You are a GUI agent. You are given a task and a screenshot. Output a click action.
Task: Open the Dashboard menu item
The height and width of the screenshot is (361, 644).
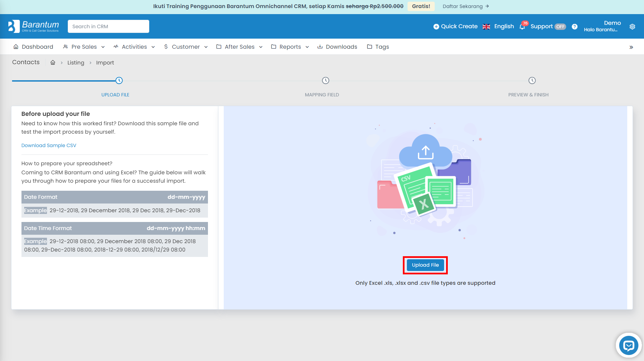pyautogui.click(x=33, y=47)
